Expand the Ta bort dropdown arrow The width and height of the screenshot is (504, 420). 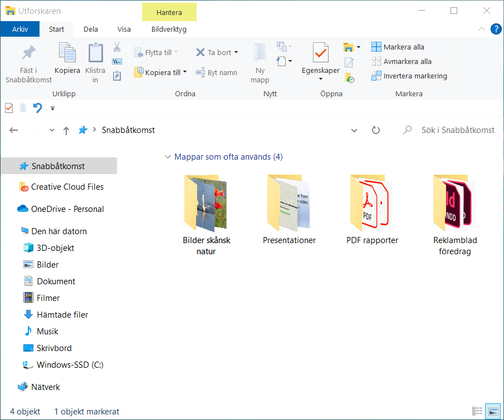pos(236,52)
